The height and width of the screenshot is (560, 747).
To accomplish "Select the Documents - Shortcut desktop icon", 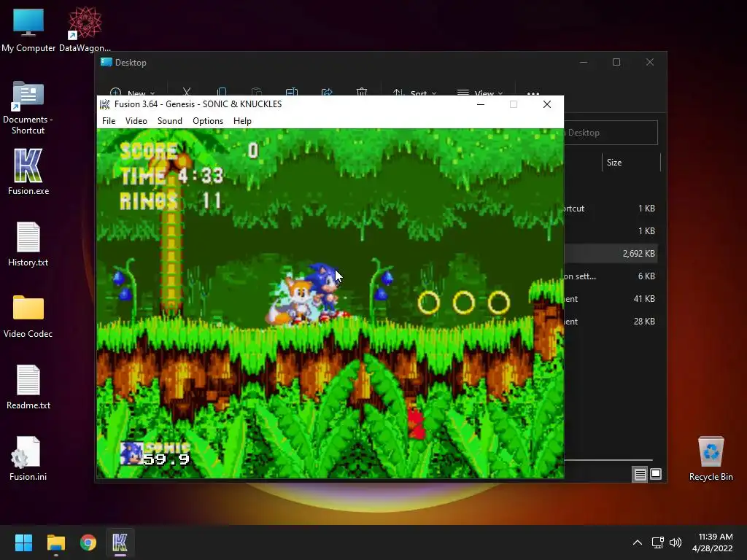I will click(28, 108).
